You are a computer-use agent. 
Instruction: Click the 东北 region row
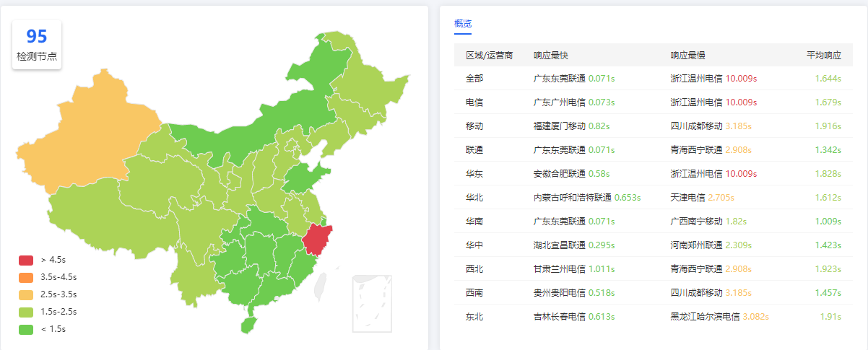pyautogui.click(x=474, y=316)
